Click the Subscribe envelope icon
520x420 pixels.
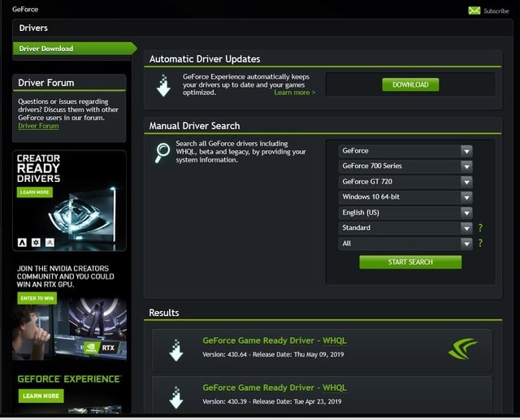pyautogui.click(x=474, y=11)
